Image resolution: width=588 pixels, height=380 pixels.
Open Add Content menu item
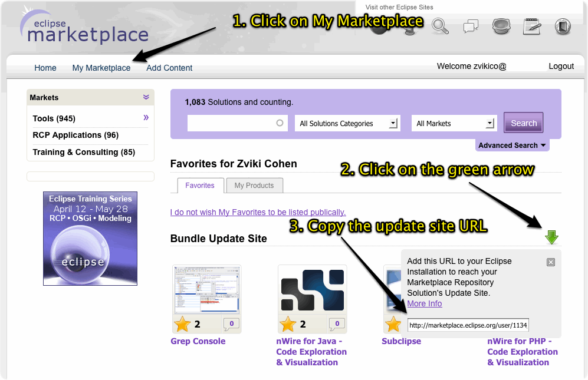click(169, 68)
